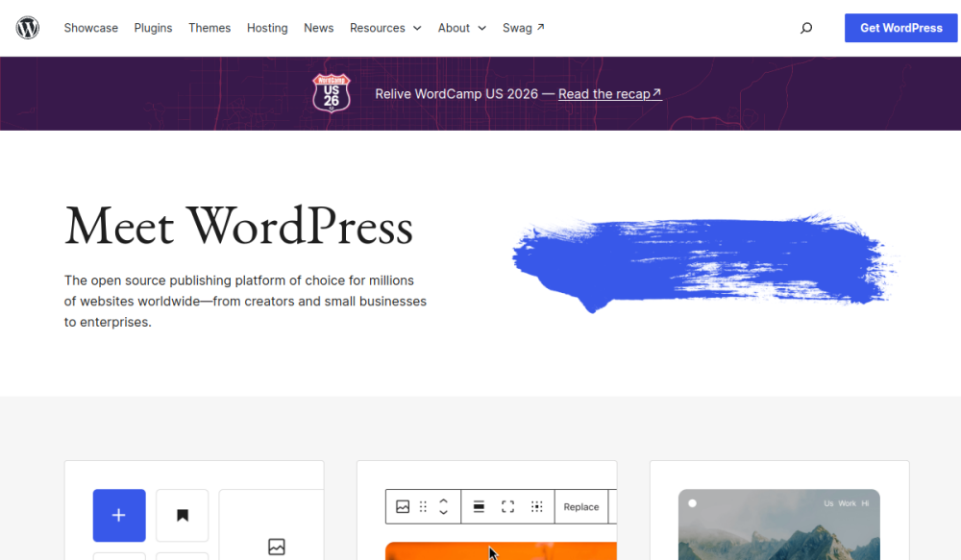Click the Relive WordCamp US 2026 text
Image resolution: width=961 pixels, height=560 pixels.
(x=456, y=94)
